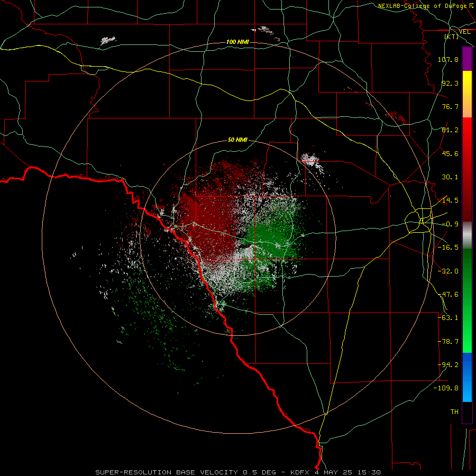This screenshot has width=476, height=476.
Task: Pick the purple segment of velocity scale
Action: [467, 59]
